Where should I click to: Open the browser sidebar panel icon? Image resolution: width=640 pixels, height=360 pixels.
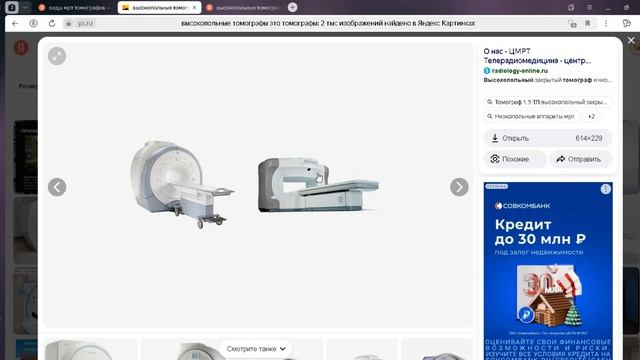point(627,23)
